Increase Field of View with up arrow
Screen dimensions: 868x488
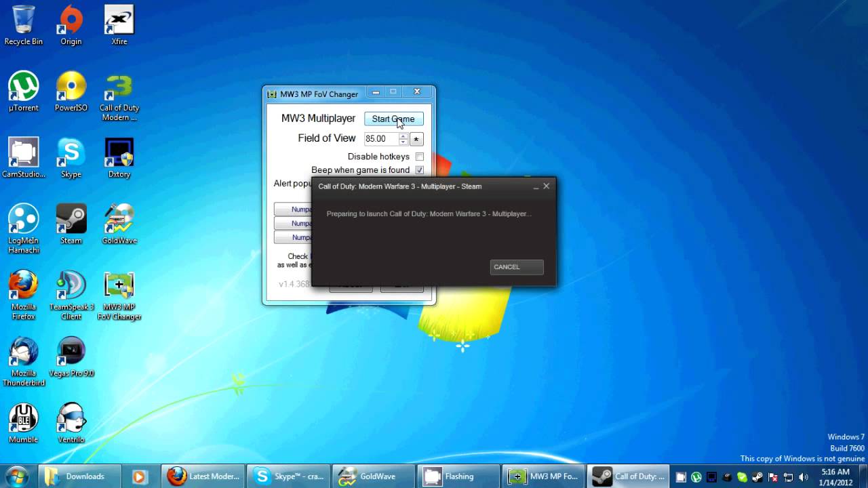point(403,136)
